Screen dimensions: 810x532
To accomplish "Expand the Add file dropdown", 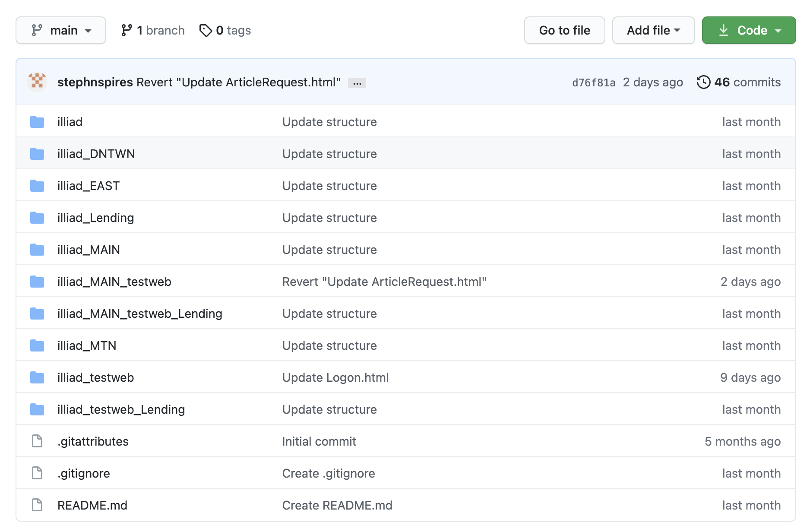I will coord(653,30).
